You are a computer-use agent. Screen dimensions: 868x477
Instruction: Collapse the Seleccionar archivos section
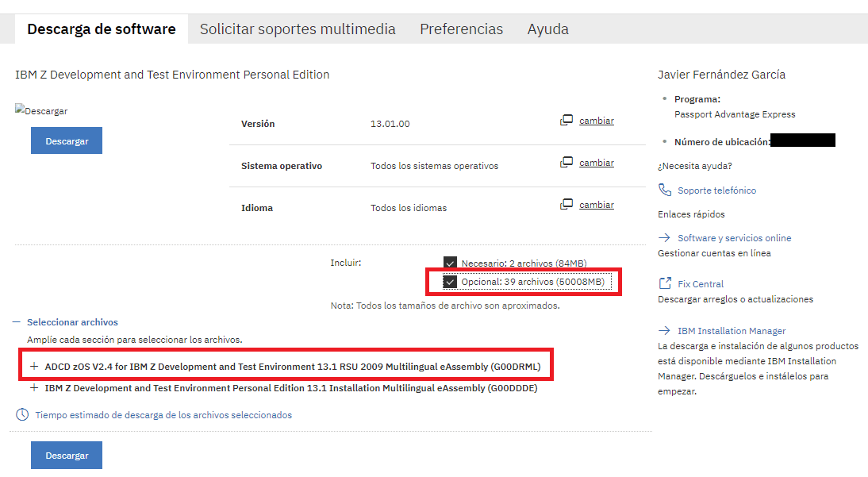17,322
